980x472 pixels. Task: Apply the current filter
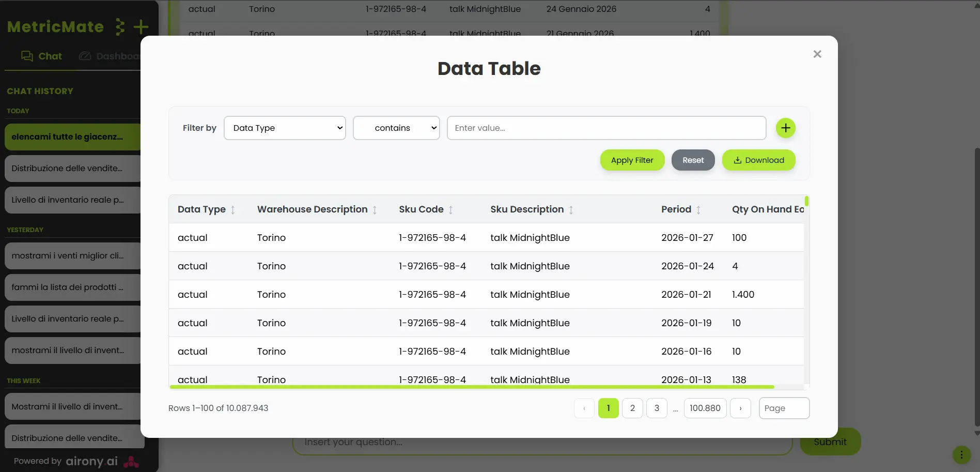click(x=632, y=160)
